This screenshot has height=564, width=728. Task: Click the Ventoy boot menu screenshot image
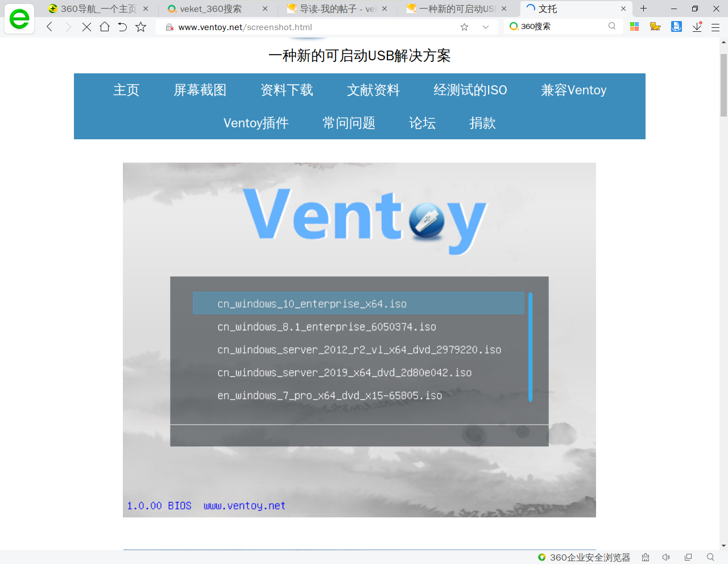[x=359, y=340]
